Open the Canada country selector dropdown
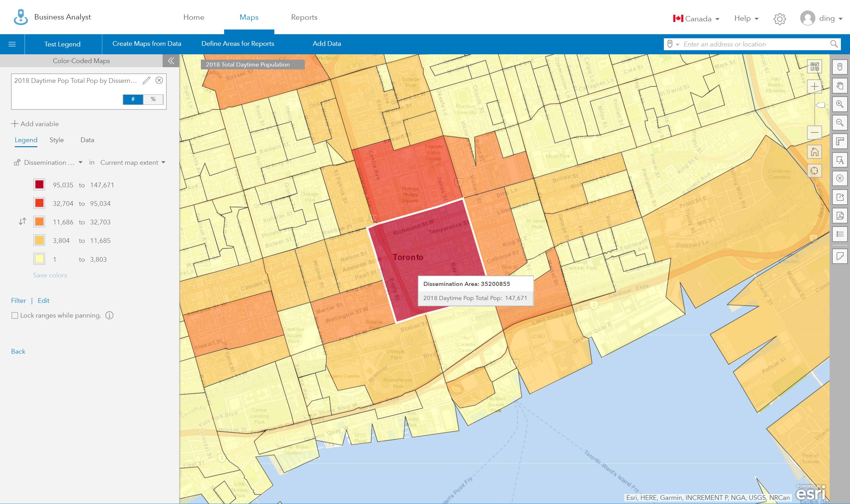 [696, 19]
